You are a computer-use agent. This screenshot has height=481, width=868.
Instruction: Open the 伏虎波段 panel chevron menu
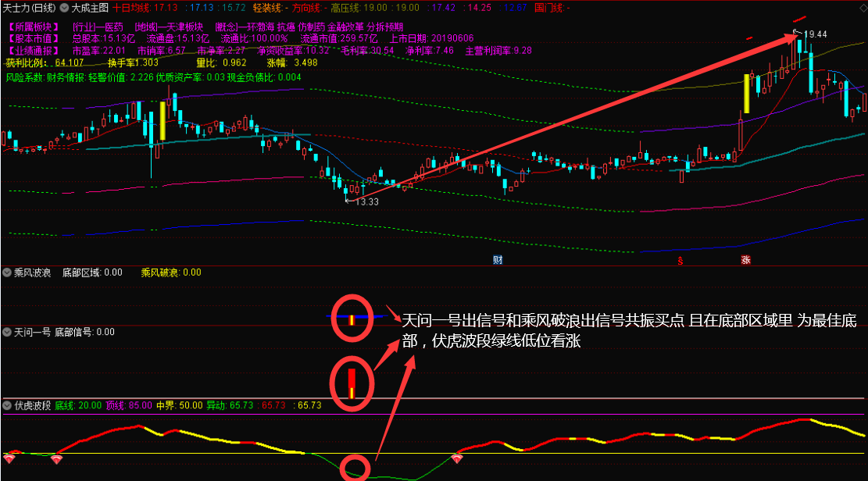[8, 405]
